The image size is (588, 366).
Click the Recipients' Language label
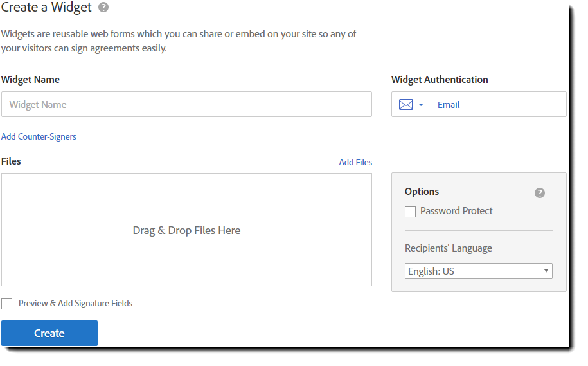coord(448,248)
